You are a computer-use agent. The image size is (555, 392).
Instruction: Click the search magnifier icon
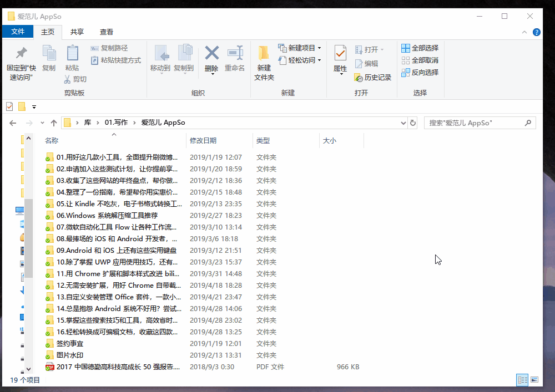tap(528, 123)
